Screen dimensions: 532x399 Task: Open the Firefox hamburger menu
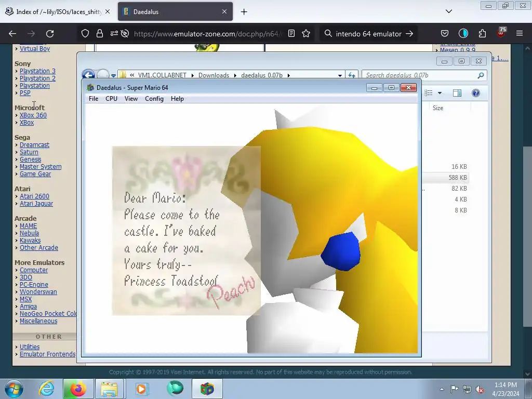(x=520, y=34)
